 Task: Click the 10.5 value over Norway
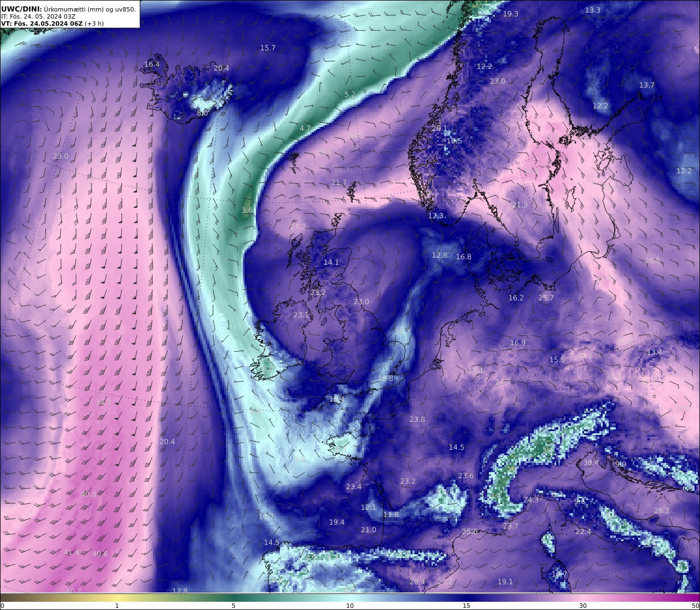coord(454,141)
